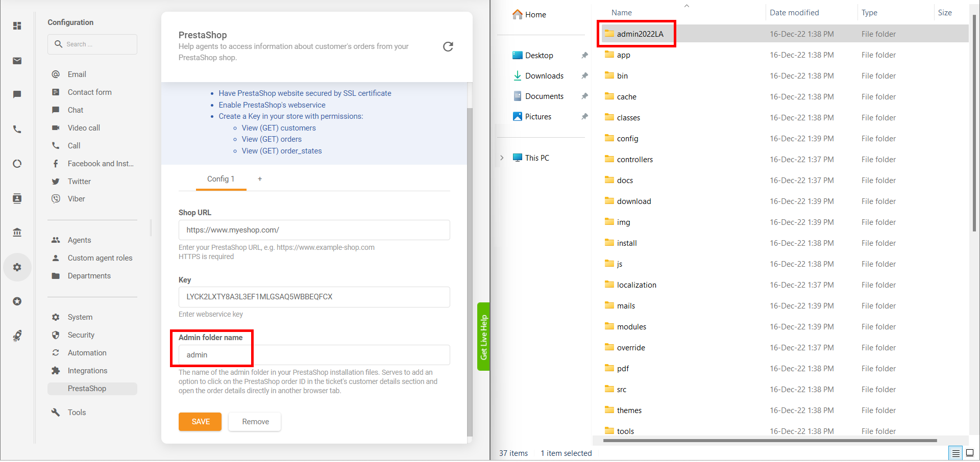Open Enable PrestaShop's webservice link
The height and width of the screenshot is (462, 980).
coord(272,105)
